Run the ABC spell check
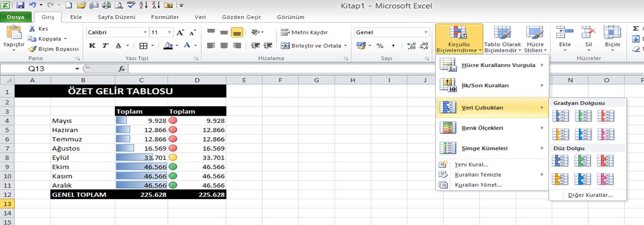644x225 pixels. tap(131, 6)
